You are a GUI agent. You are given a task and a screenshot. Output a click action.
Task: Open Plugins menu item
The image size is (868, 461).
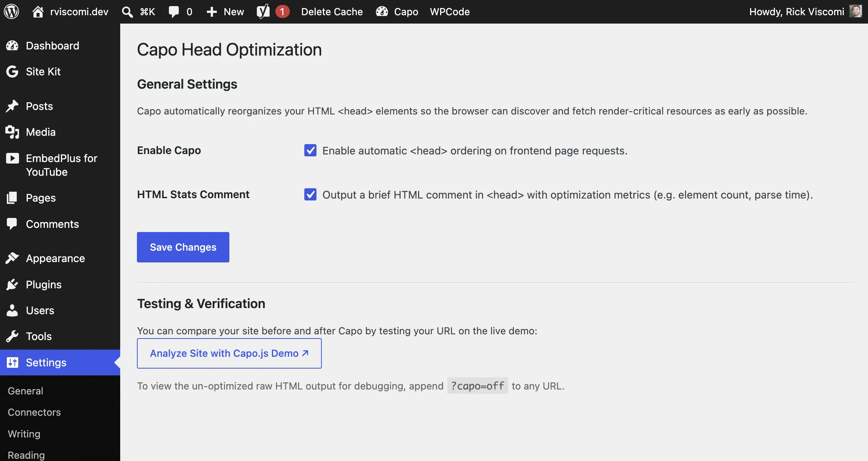[x=43, y=285]
